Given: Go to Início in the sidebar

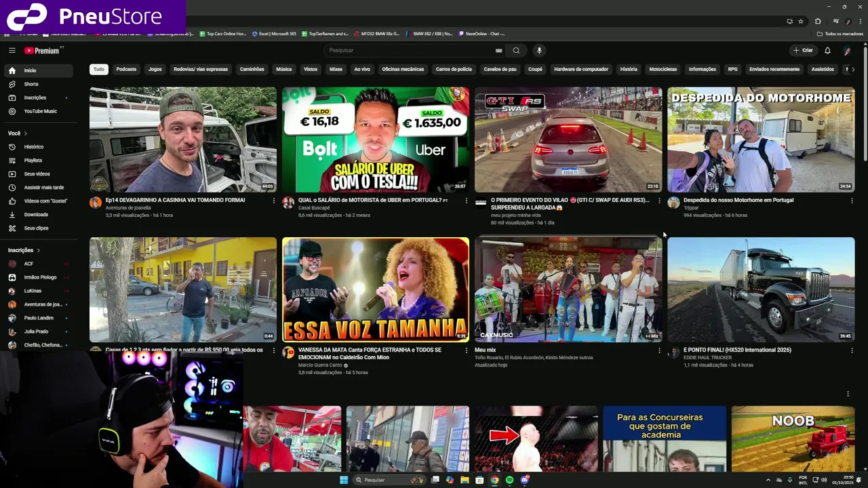Looking at the screenshot, I should [x=38, y=70].
